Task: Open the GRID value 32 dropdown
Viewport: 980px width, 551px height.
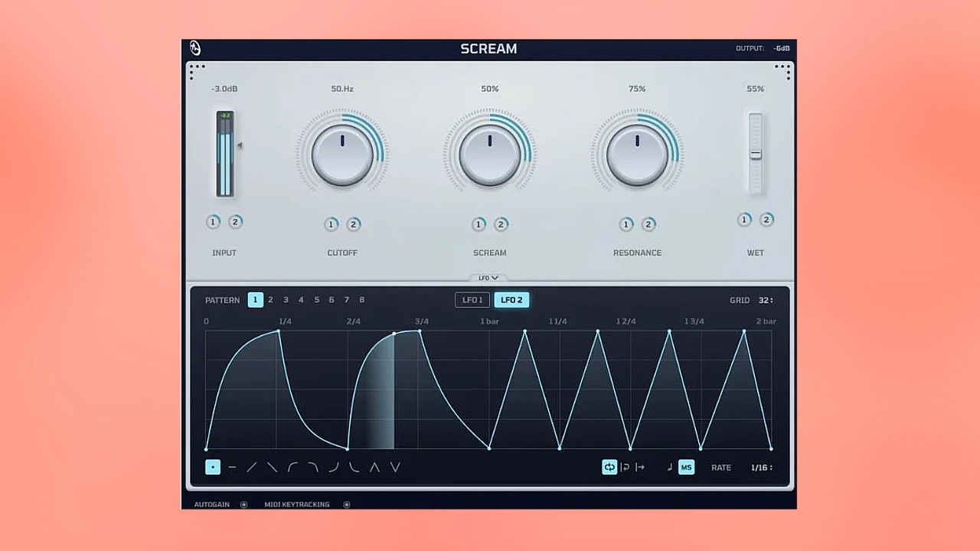Action: pyautogui.click(x=766, y=300)
